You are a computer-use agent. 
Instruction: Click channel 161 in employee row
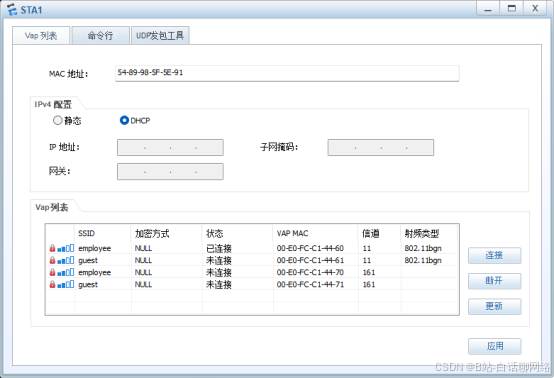(x=369, y=272)
